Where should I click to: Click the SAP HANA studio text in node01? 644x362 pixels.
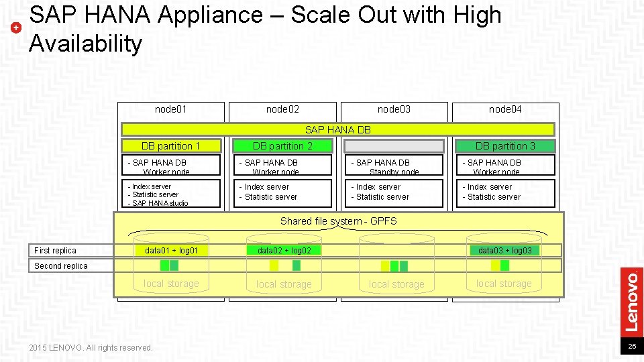click(160, 203)
